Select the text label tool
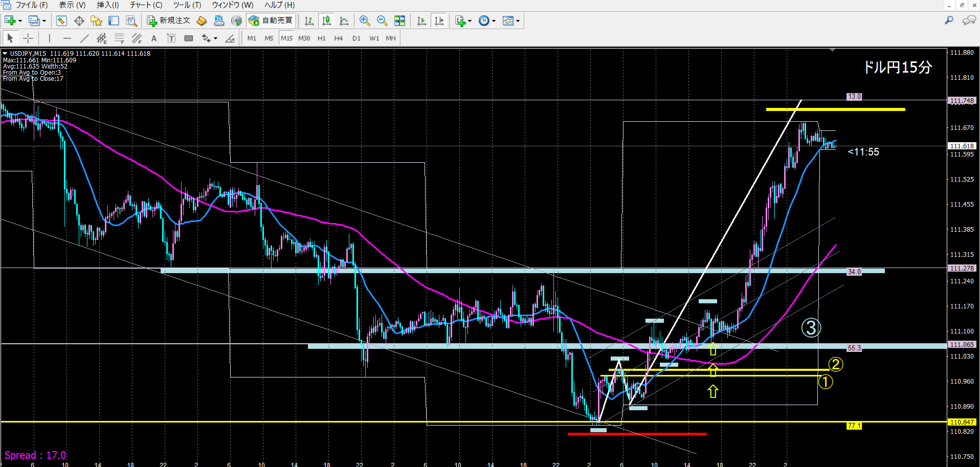Screen dimensions: 980x467 (x=171, y=38)
